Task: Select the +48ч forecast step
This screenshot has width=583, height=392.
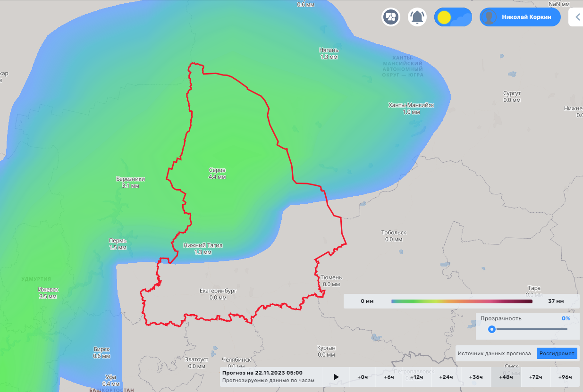Action: (506, 377)
